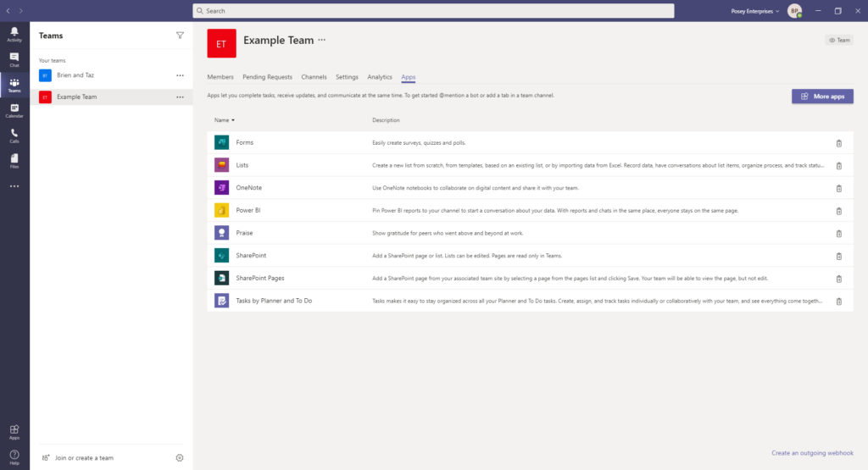Sort apps by Name column

pos(224,120)
